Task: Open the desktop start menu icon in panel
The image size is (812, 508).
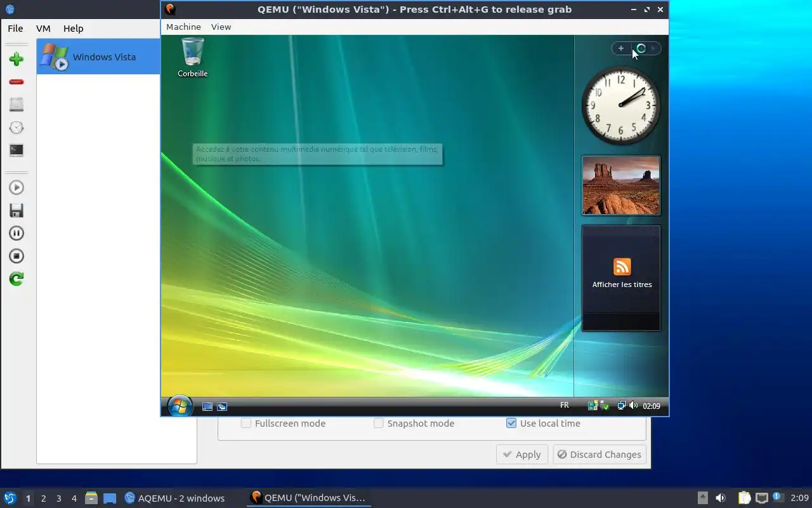Action: tap(10, 498)
